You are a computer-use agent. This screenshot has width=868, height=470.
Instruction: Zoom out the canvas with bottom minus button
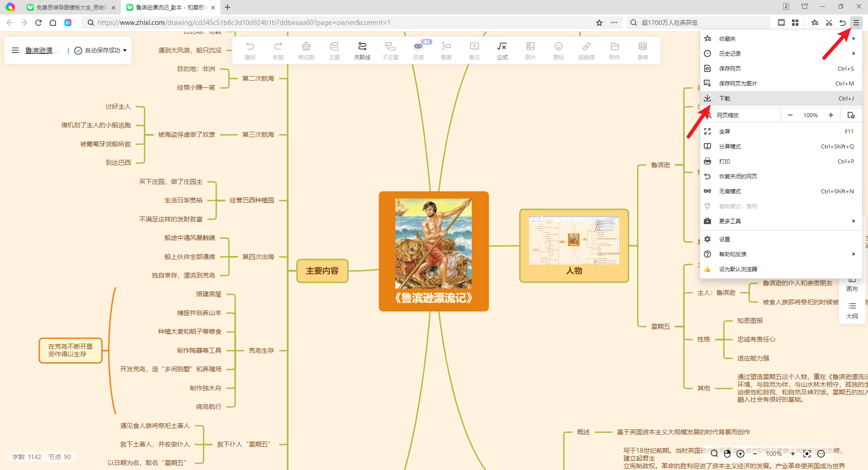tap(754, 453)
